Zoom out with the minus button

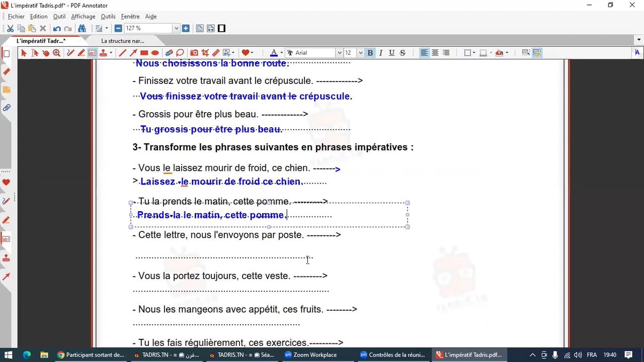pos(118,29)
